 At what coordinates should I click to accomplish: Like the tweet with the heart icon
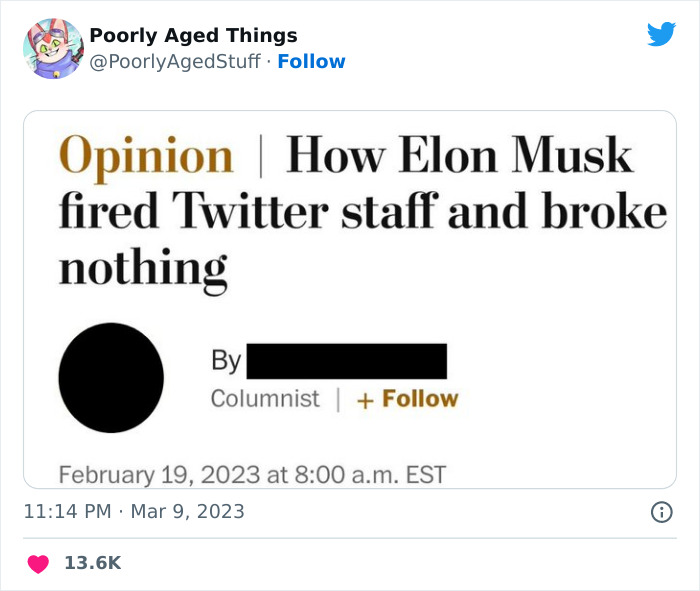coord(38,564)
